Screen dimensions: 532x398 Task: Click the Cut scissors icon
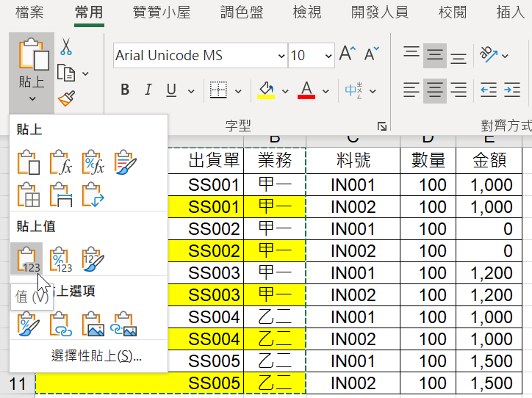pos(66,46)
